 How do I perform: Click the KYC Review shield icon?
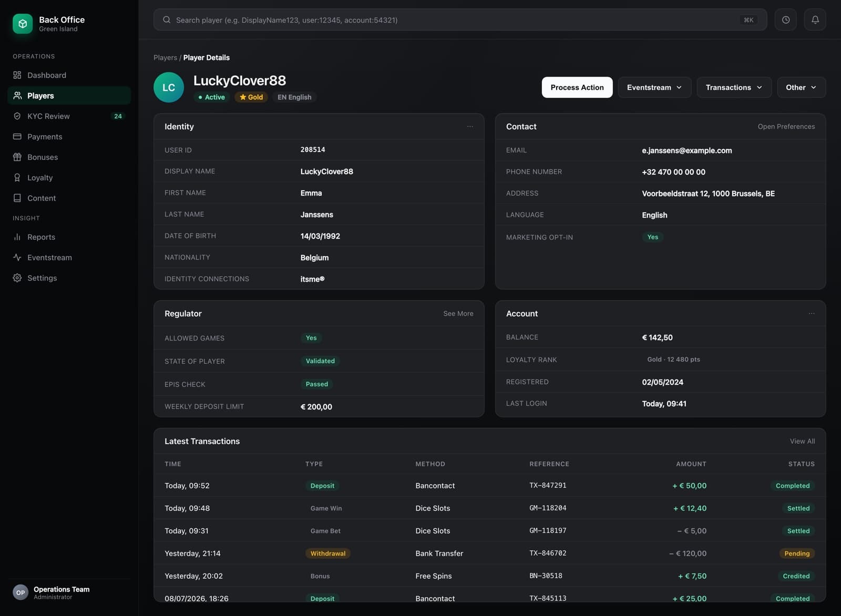pyautogui.click(x=17, y=116)
